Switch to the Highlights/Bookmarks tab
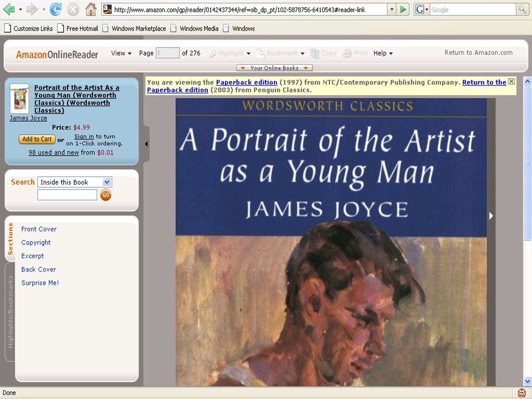 10,311
